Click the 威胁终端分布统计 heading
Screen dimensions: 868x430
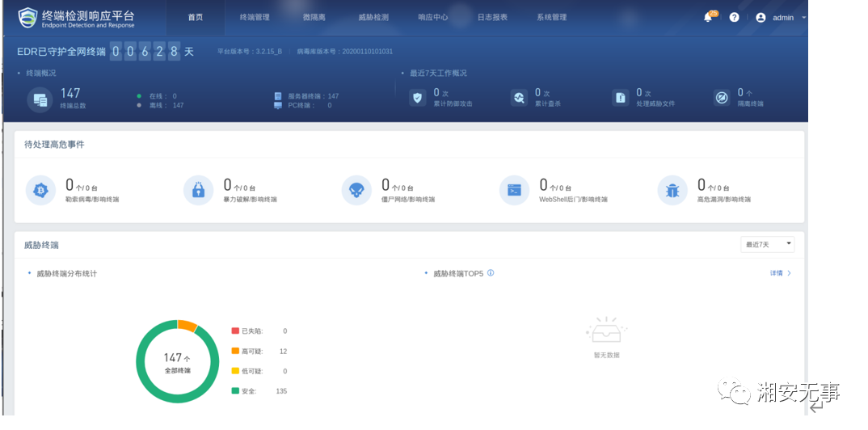pos(67,273)
